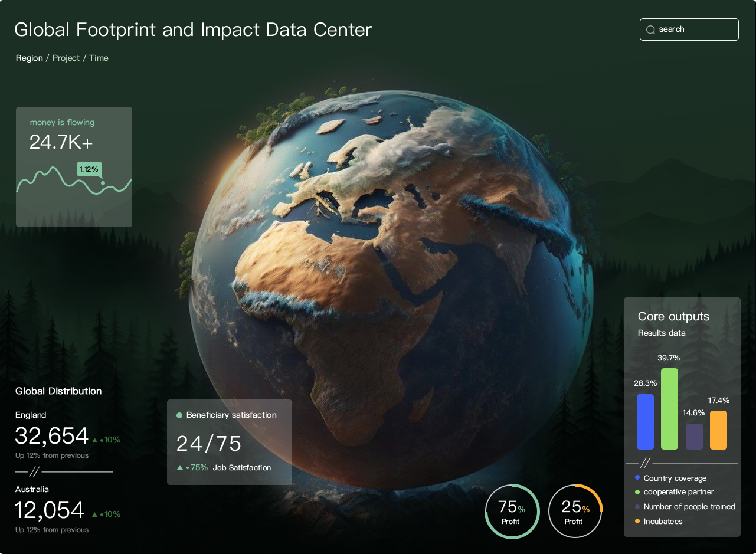Image resolution: width=756 pixels, height=554 pixels.
Task: Click the 'money is flowing' label
Action: pos(62,122)
